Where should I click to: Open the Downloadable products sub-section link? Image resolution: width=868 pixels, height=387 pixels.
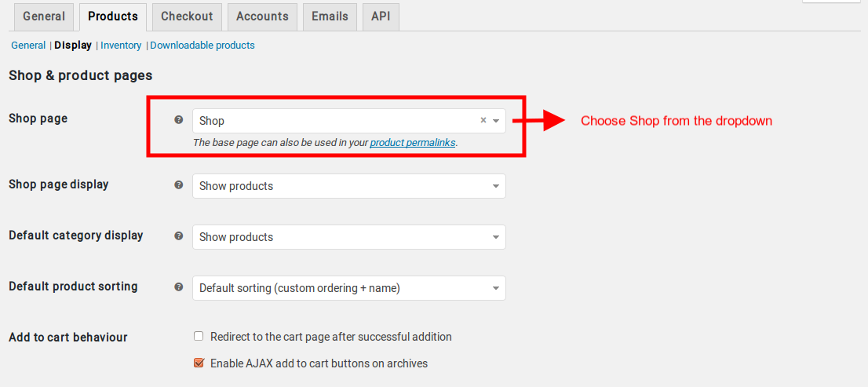tap(202, 46)
